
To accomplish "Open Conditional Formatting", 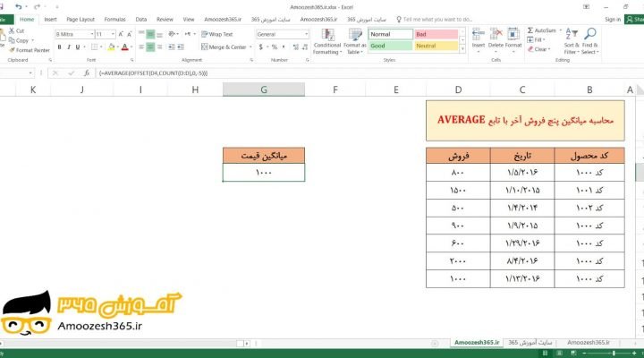I will [327, 41].
